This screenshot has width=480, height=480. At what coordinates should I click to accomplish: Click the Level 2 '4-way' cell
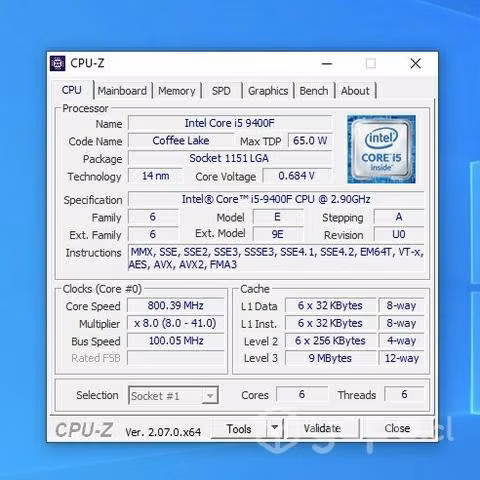click(401, 341)
